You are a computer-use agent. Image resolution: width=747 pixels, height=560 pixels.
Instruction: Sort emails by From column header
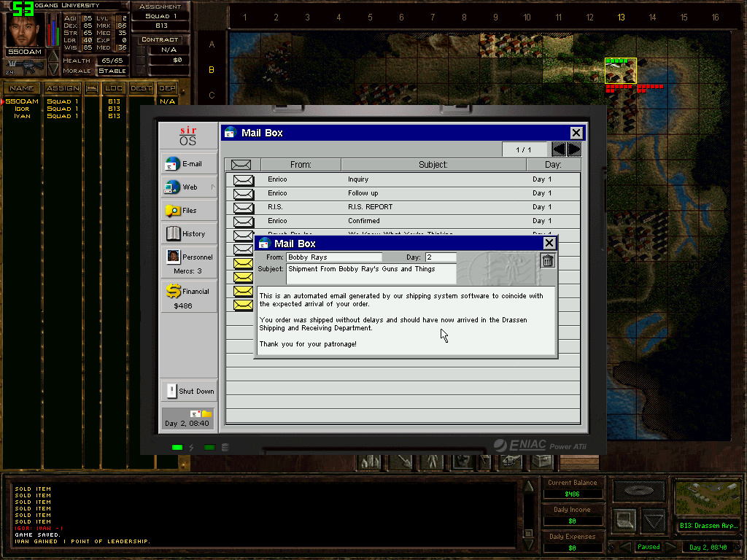coord(301,165)
